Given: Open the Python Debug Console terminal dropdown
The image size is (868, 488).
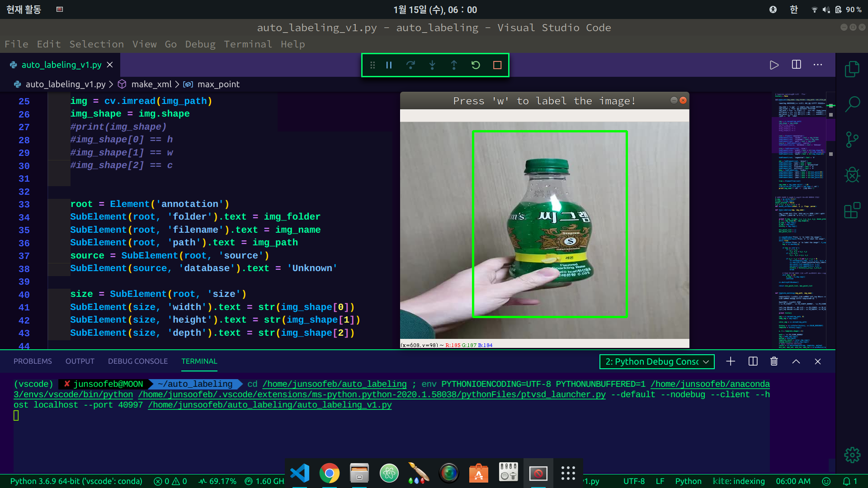Looking at the screenshot, I should tap(657, 361).
